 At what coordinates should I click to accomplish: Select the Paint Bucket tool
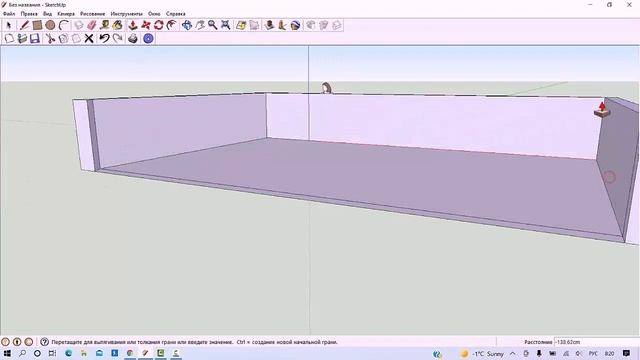(x=118, y=25)
